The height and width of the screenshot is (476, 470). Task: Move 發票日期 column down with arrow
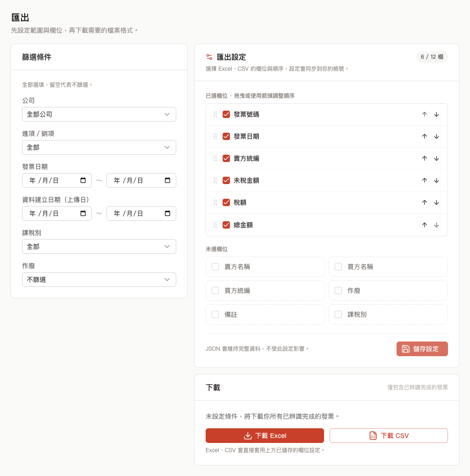(436, 136)
